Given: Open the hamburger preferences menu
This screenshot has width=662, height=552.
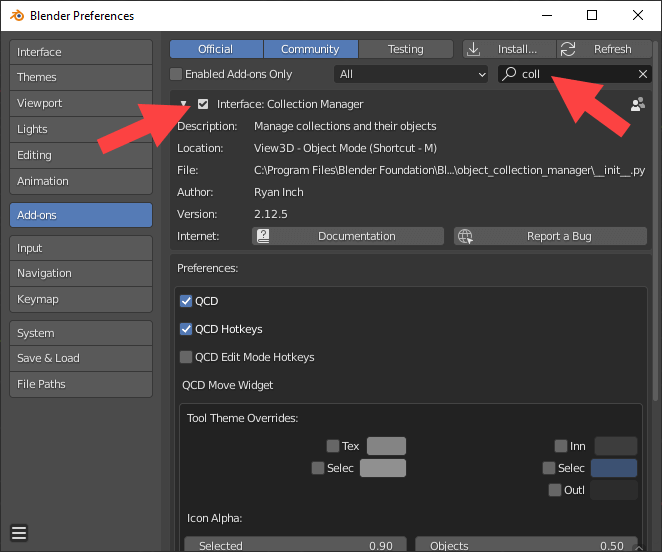Looking at the screenshot, I should 19,533.
